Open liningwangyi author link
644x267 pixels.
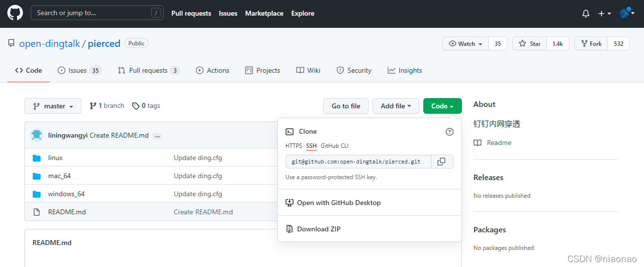click(68, 135)
